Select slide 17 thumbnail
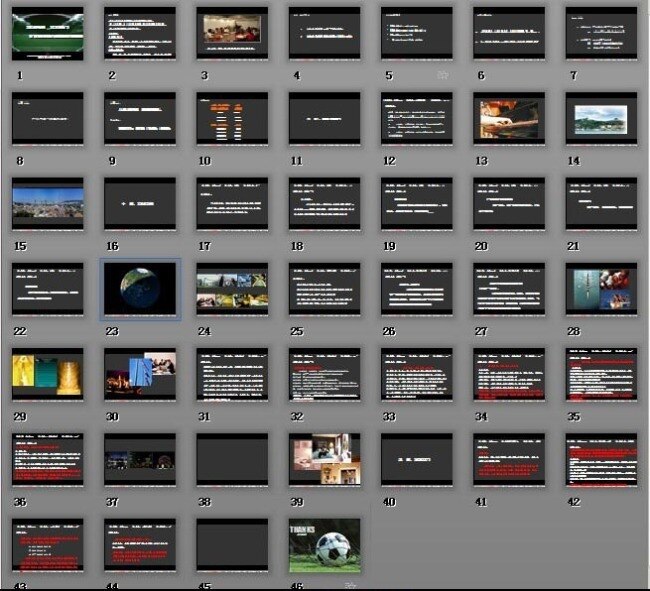The width and height of the screenshot is (650, 591). pos(232,204)
